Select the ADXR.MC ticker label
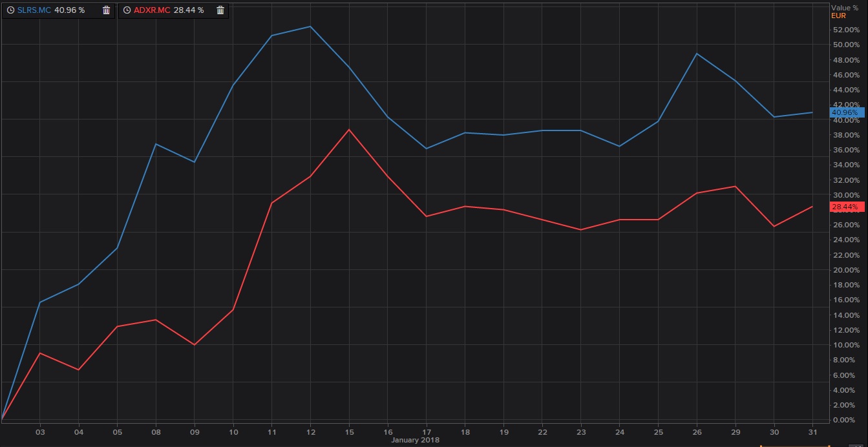This screenshot has width=868, height=447. point(151,10)
